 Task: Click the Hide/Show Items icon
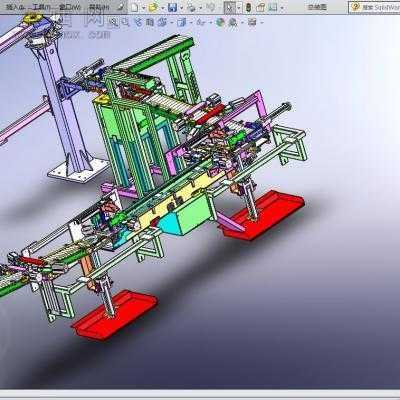(x=201, y=22)
